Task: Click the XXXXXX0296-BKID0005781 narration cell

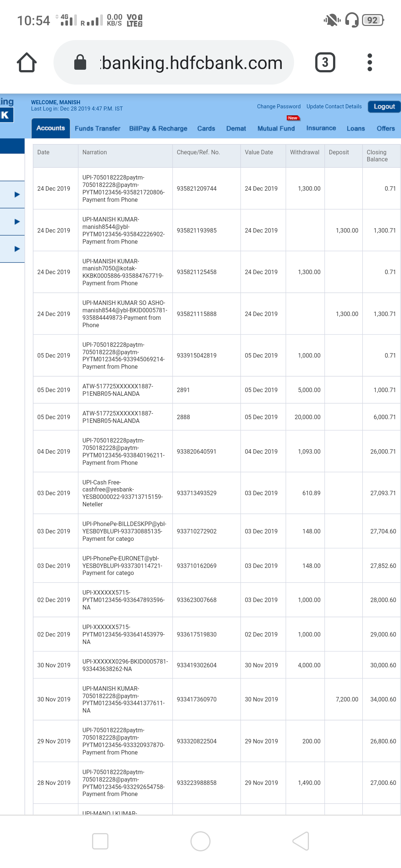Action: (x=125, y=665)
